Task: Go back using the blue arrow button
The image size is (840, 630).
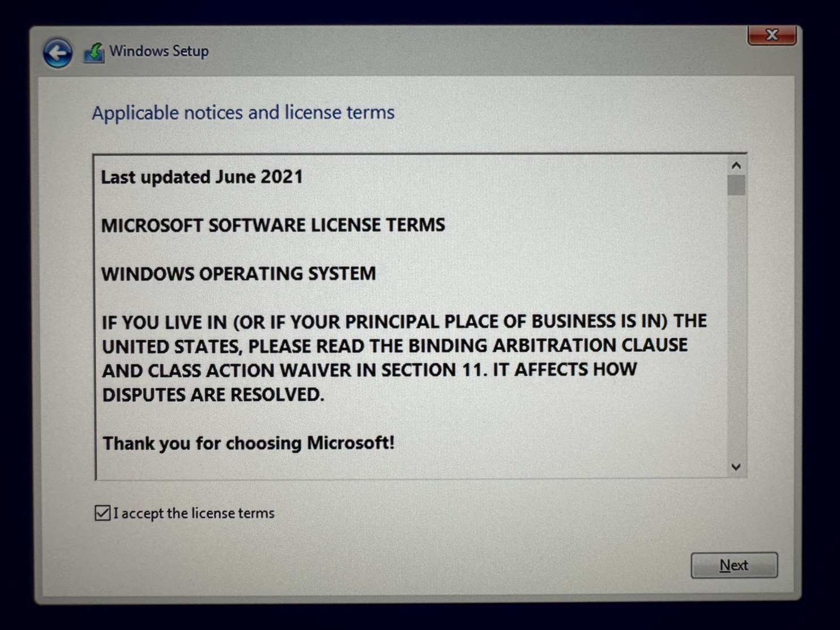Action: click(x=58, y=53)
